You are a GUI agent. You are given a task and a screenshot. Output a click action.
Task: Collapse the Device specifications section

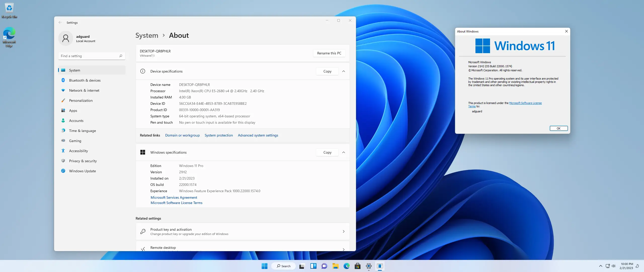coord(343,71)
